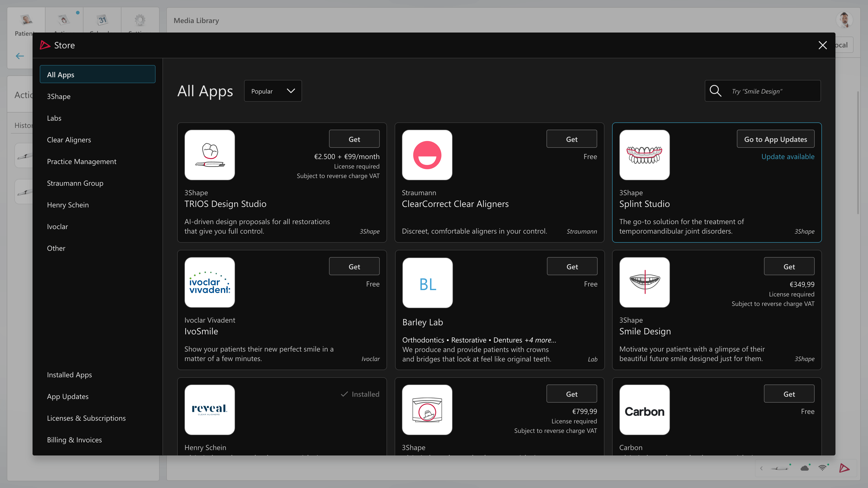
Task: Click the search magnifier icon
Action: coord(715,91)
